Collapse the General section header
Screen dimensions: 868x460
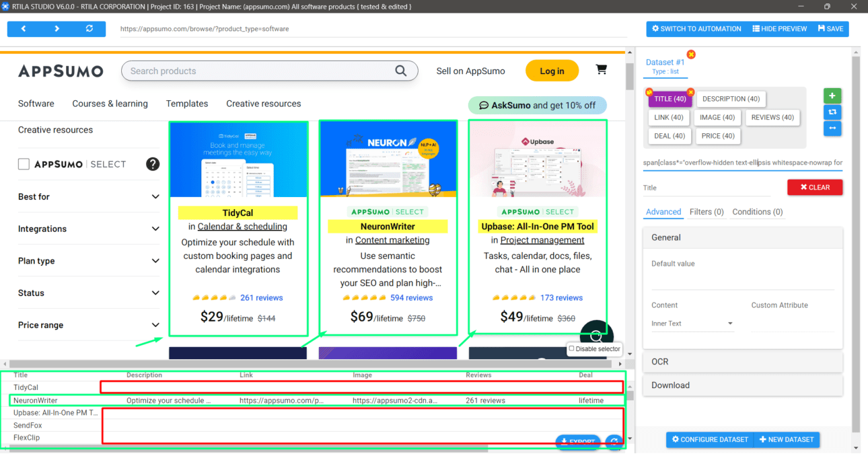point(743,237)
